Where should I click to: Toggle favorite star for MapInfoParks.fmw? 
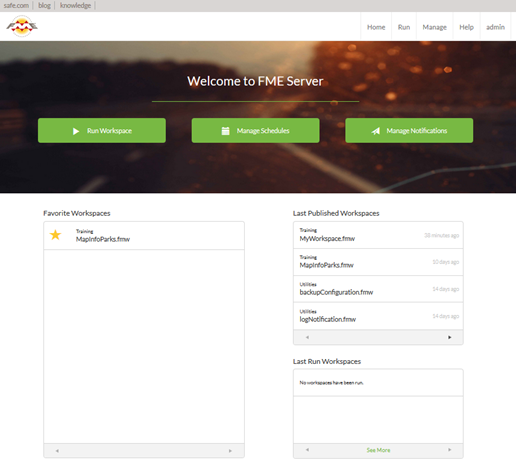click(55, 235)
